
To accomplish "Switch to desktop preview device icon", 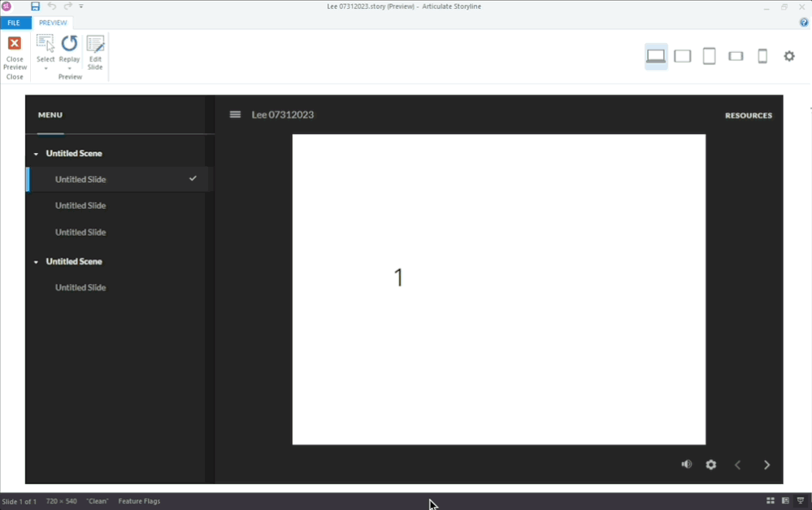I will [656, 56].
